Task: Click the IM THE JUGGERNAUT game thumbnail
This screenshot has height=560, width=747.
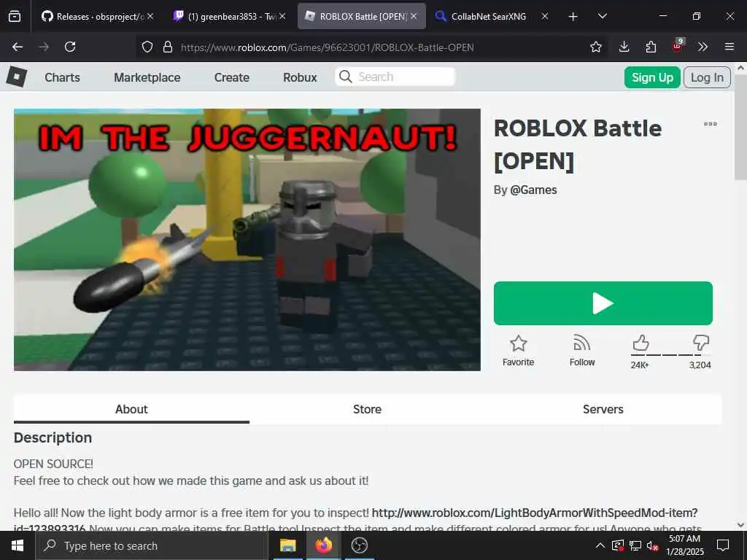Action: [x=247, y=239]
